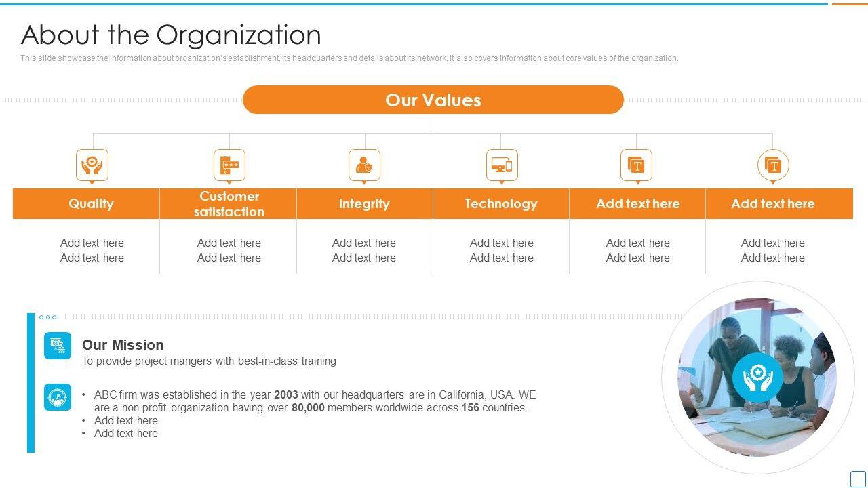Click the About the Organization title
Screen dimensions: 868x488
pos(171,35)
